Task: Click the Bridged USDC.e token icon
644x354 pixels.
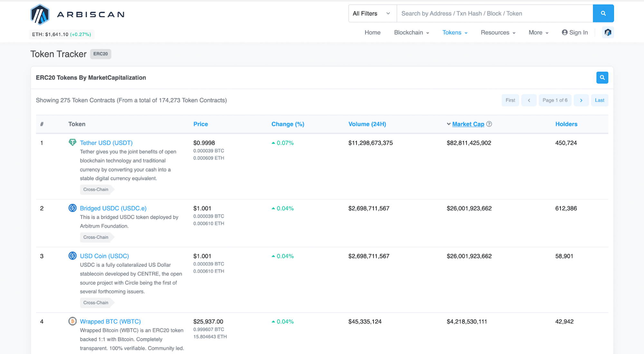Action: pyautogui.click(x=72, y=208)
